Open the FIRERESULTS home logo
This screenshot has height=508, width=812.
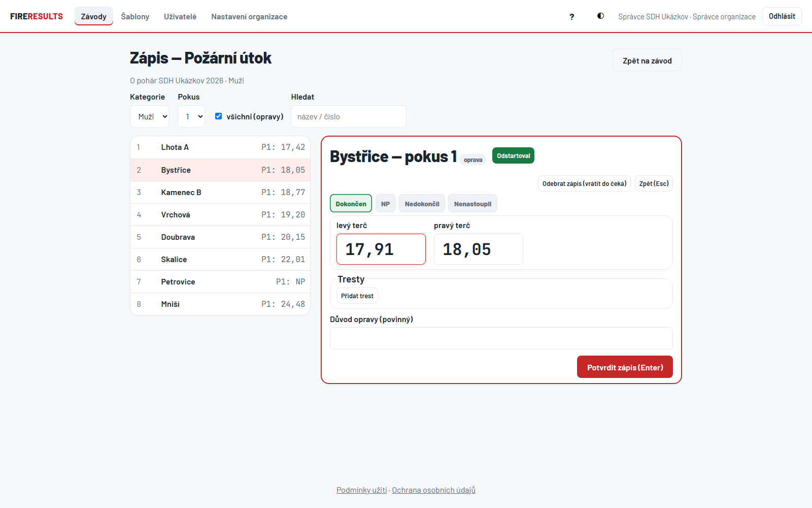(37, 16)
